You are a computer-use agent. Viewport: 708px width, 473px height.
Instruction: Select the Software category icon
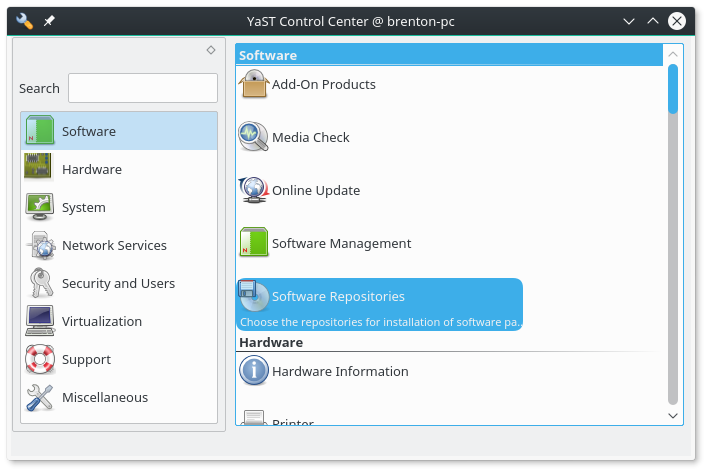click(x=40, y=130)
